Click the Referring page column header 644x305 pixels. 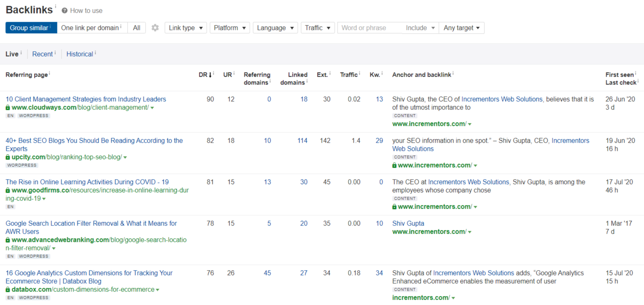click(x=27, y=75)
